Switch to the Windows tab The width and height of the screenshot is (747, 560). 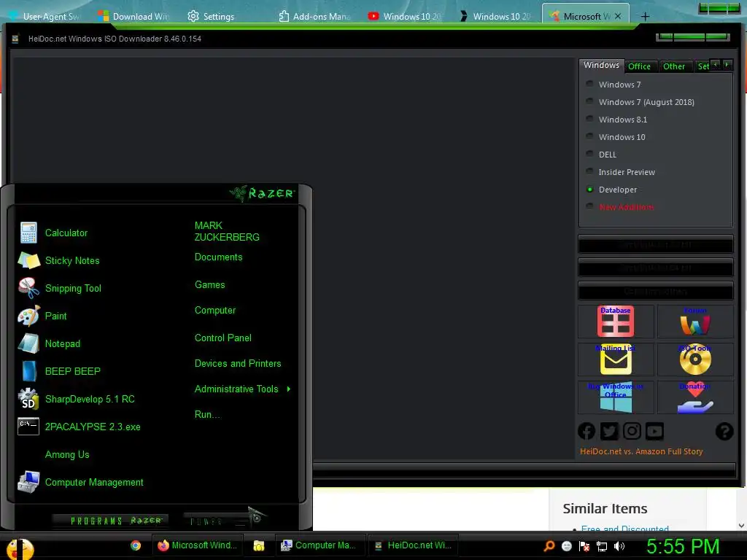601,65
